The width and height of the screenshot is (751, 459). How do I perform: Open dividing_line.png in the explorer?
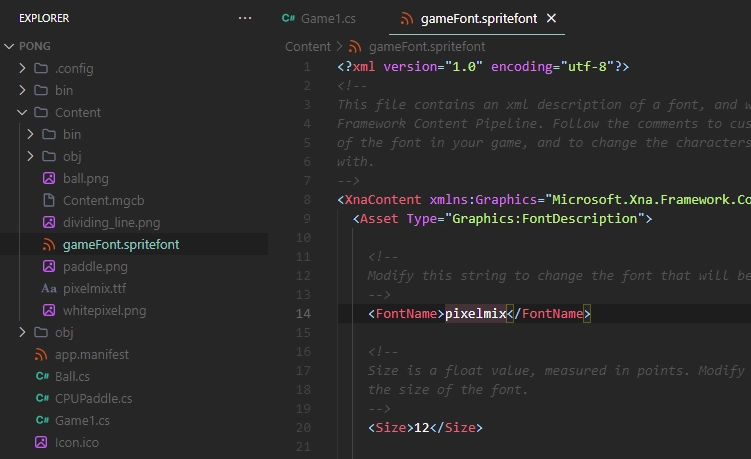(112, 222)
